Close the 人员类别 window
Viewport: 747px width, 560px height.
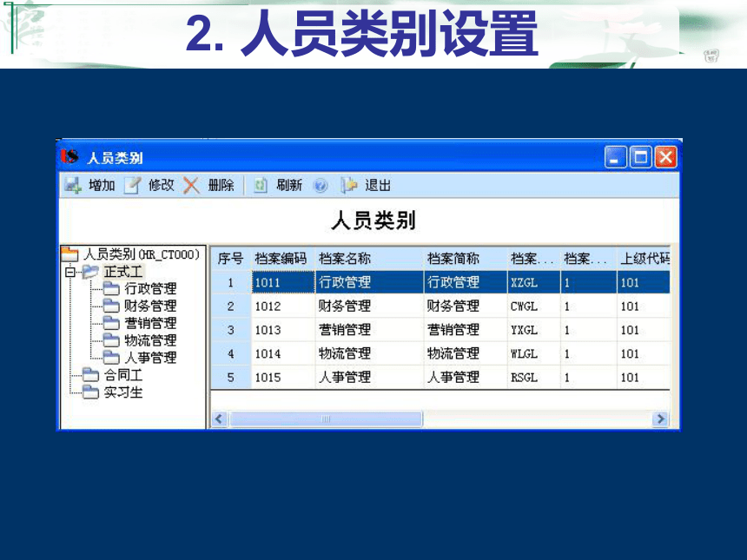click(666, 157)
